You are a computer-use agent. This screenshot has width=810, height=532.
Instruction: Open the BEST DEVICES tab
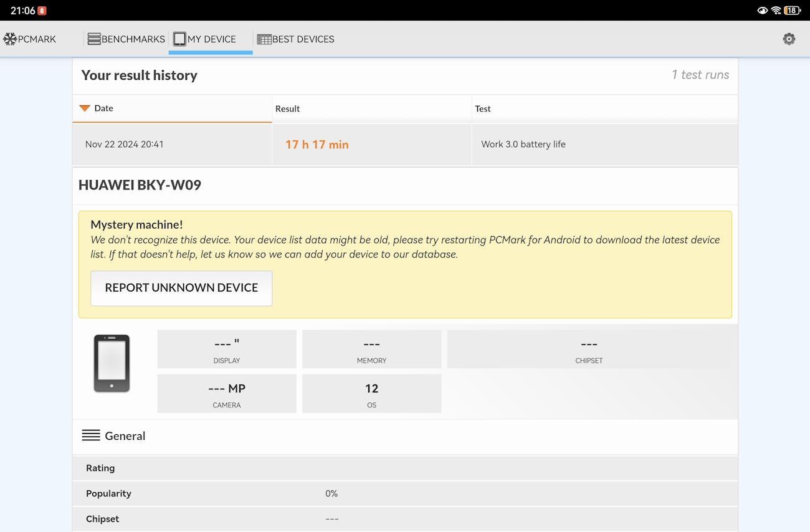coord(295,39)
